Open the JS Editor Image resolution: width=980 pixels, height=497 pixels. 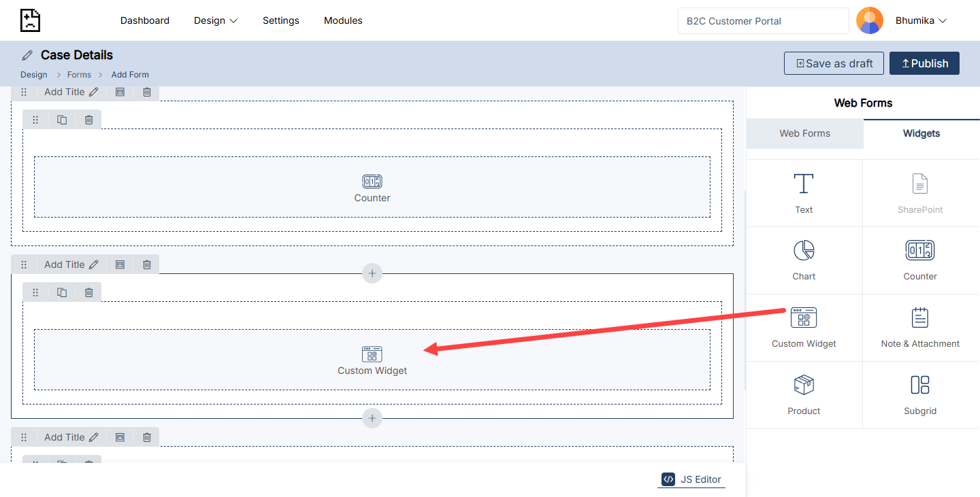692,479
